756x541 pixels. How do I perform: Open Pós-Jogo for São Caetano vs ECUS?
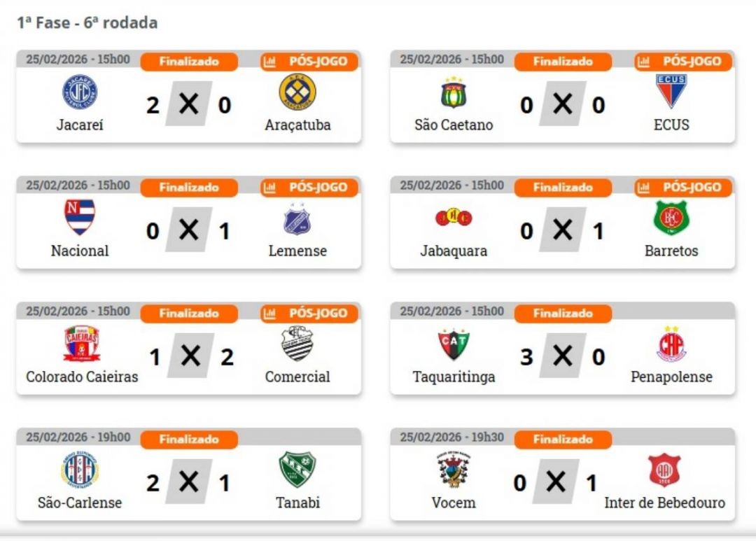coord(682,62)
